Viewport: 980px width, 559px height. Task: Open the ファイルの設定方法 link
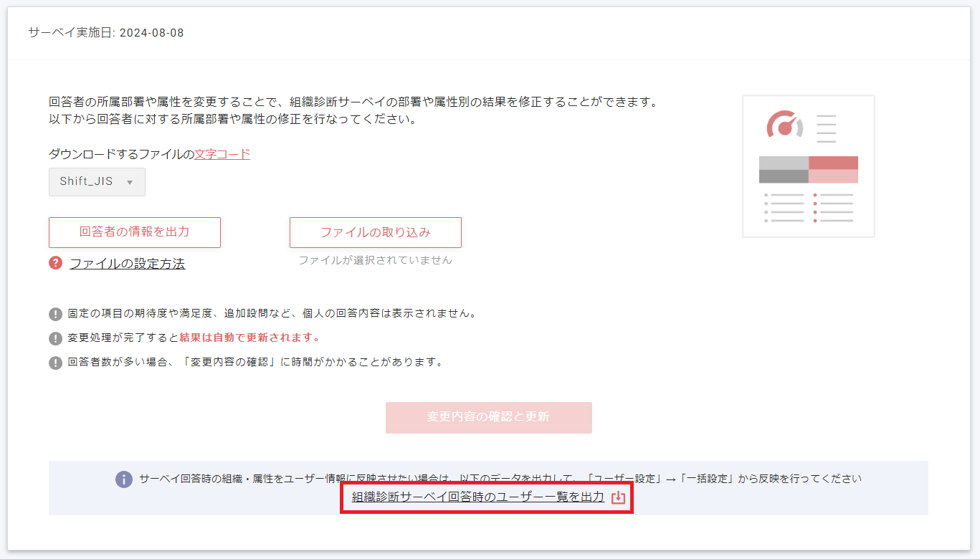126,264
